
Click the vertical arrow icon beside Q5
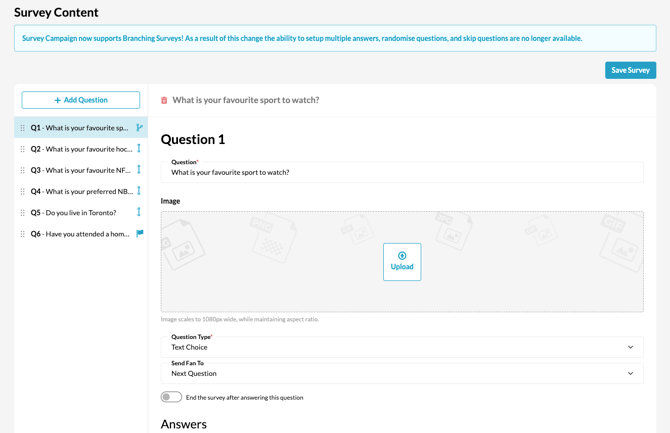[x=139, y=212]
